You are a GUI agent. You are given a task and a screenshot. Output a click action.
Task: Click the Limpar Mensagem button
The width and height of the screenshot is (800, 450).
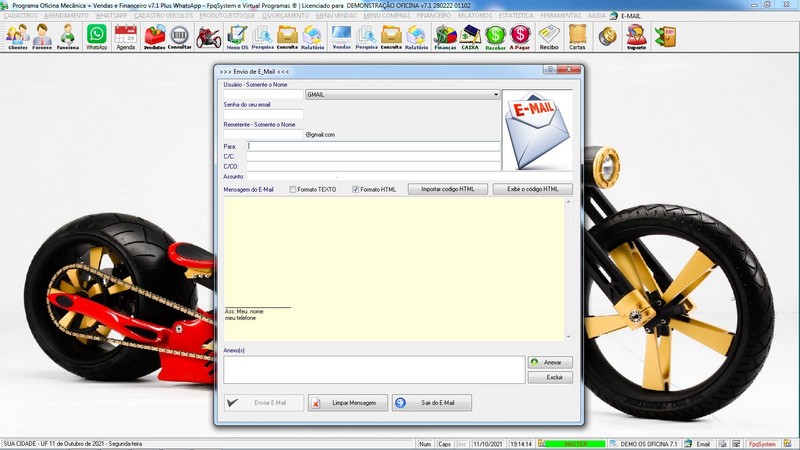click(348, 403)
